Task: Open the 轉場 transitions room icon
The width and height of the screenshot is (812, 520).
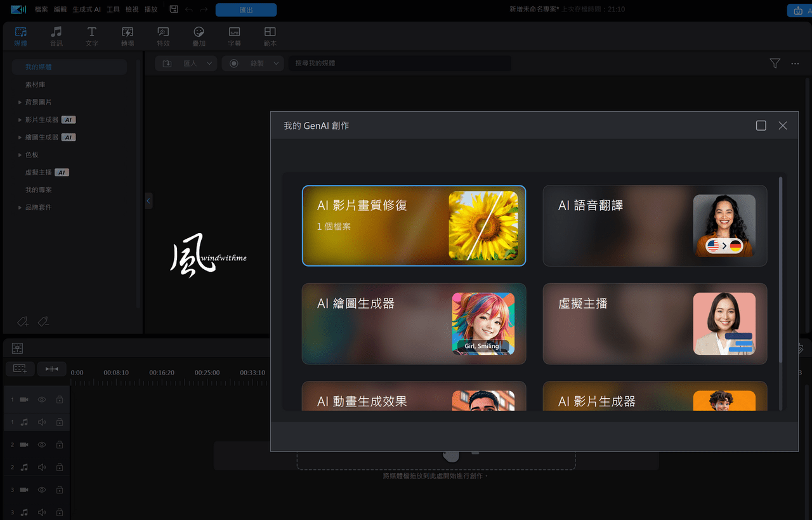Action: click(128, 36)
